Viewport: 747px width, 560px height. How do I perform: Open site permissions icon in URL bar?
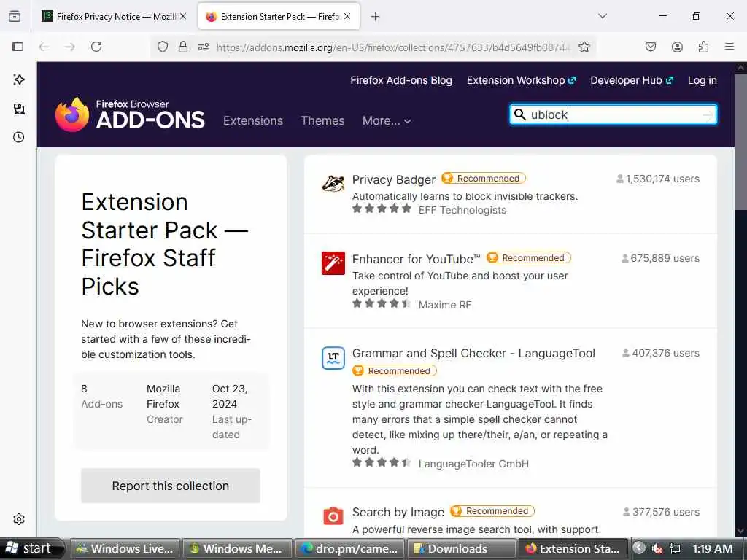(x=204, y=47)
